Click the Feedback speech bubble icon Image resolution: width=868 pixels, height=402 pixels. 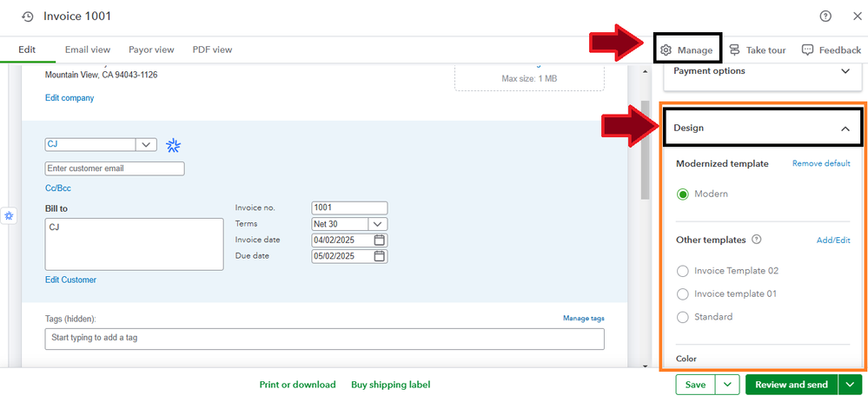tap(808, 49)
